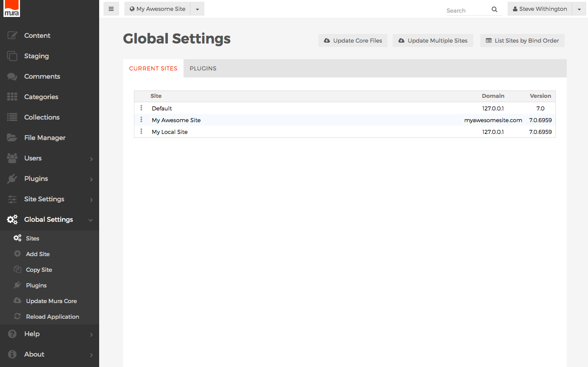Collapse the Global Settings sidebar section
Image resolution: width=588 pixels, height=367 pixels.
tap(90, 220)
